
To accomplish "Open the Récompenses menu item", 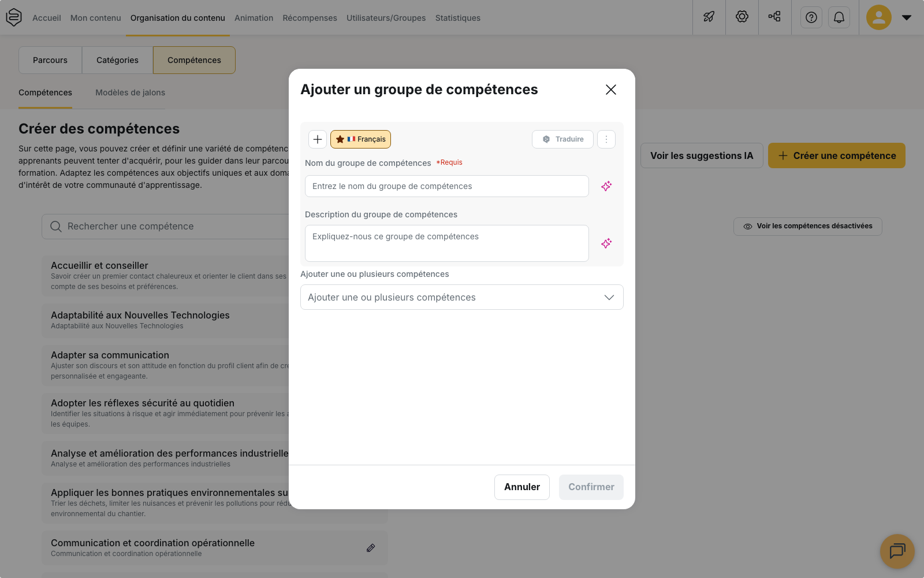I will [310, 18].
